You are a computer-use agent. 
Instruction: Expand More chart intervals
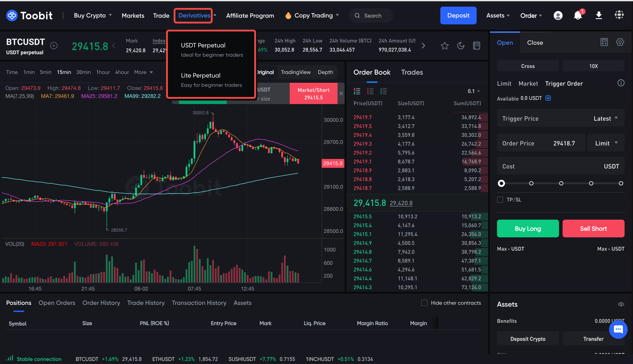(144, 72)
